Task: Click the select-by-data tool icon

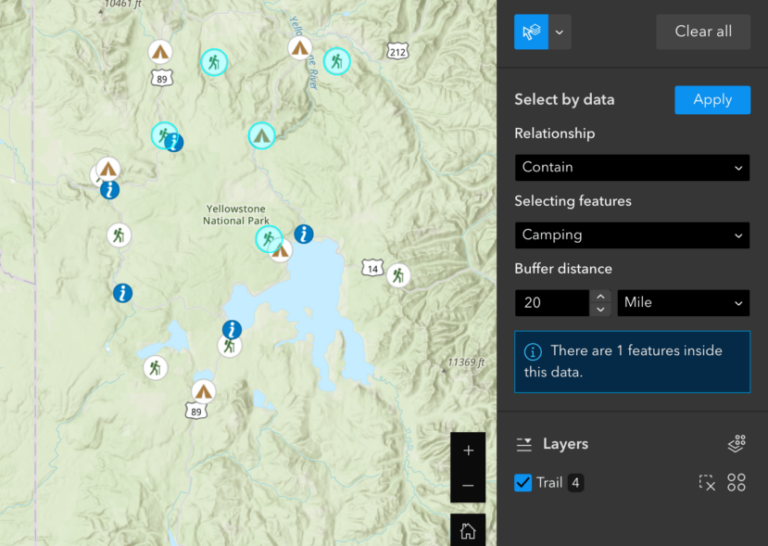Action: [x=531, y=32]
